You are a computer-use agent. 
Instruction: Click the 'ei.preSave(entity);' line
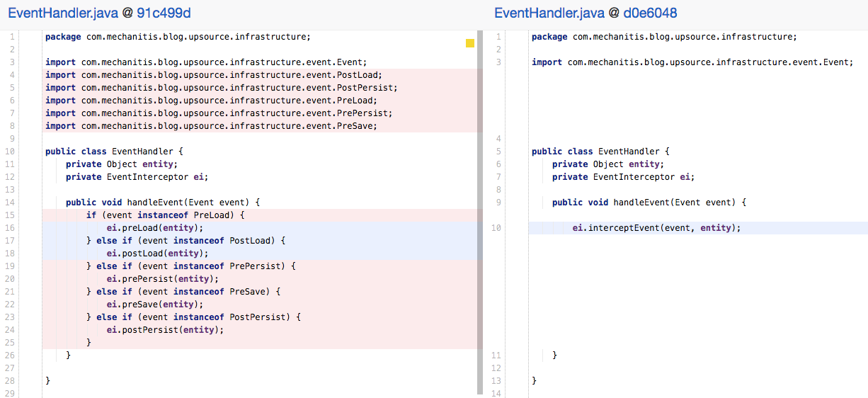point(155,305)
